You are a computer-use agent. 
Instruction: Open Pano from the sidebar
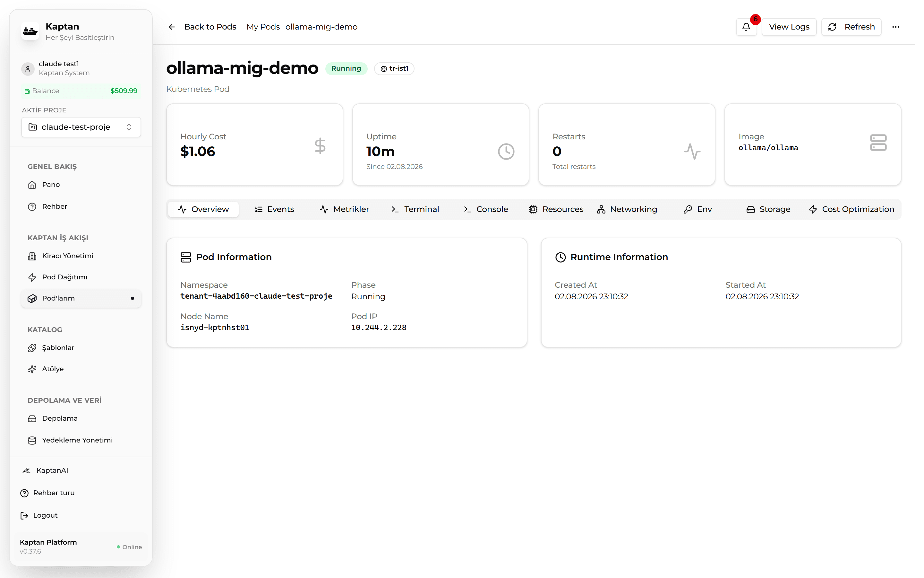pos(81,185)
